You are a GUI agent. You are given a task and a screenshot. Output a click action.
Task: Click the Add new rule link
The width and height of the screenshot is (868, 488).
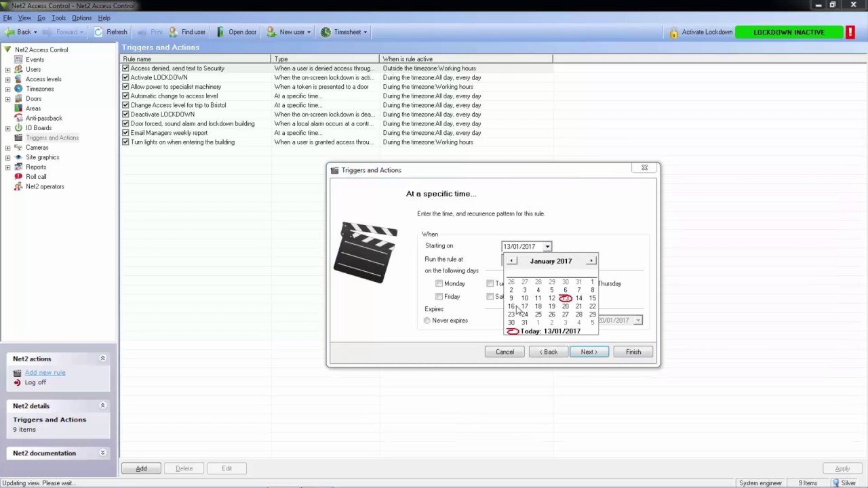point(45,373)
